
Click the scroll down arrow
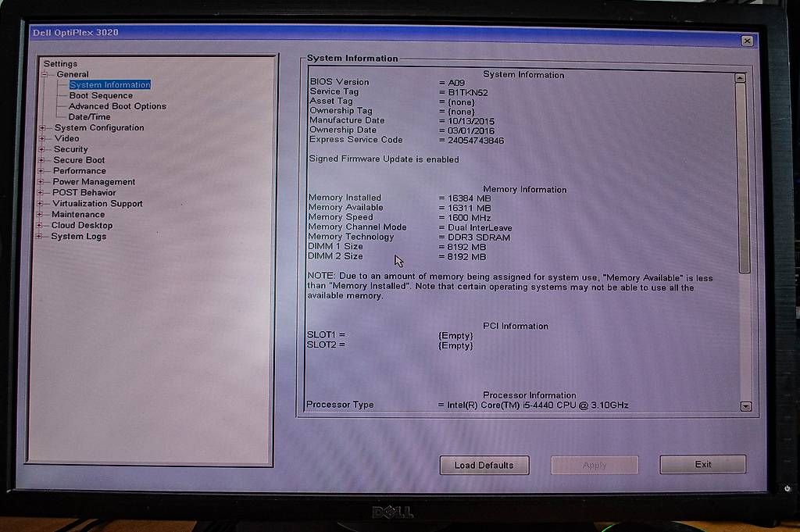(x=746, y=406)
